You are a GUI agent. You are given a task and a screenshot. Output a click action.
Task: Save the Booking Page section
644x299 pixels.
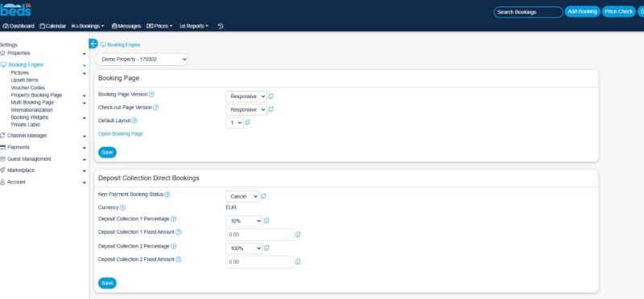[107, 153]
